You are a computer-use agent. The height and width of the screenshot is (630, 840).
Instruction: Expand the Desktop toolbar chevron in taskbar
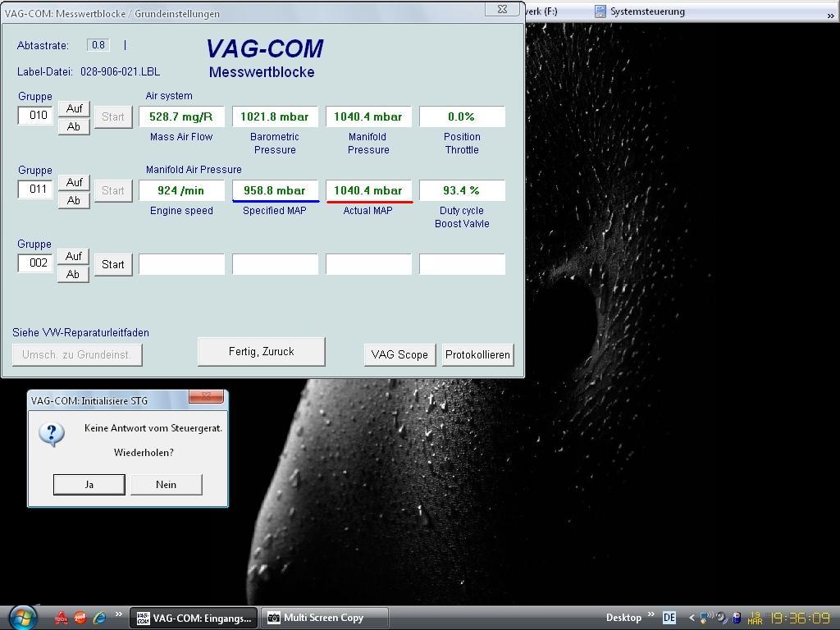pyautogui.click(x=651, y=614)
